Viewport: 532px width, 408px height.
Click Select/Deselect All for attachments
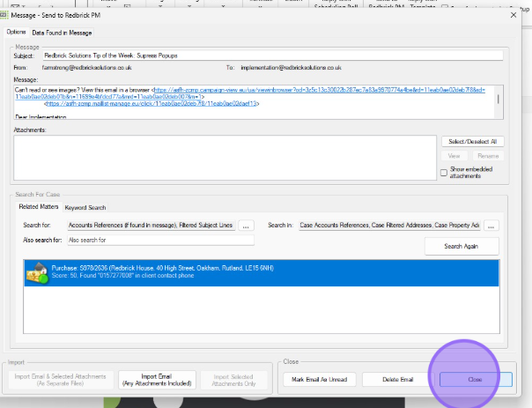[471, 141]
